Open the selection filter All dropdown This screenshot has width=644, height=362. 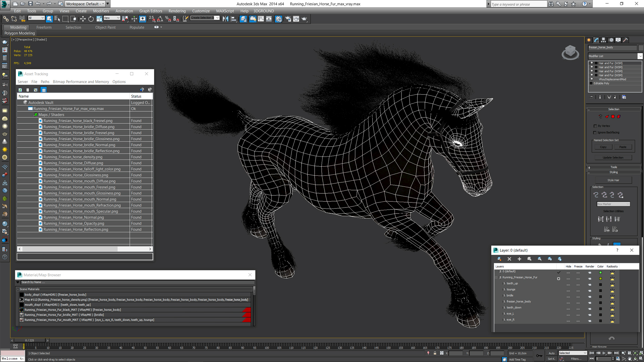36,18
